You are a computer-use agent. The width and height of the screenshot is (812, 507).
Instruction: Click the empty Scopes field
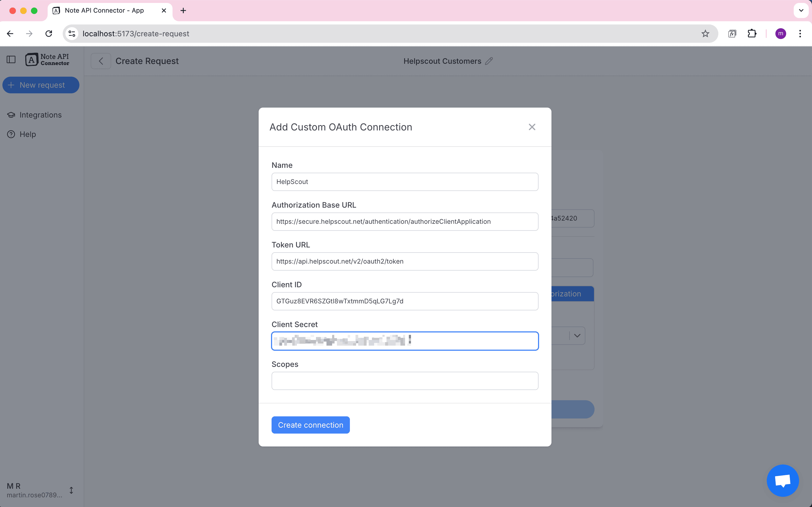[x=405, y=381]
